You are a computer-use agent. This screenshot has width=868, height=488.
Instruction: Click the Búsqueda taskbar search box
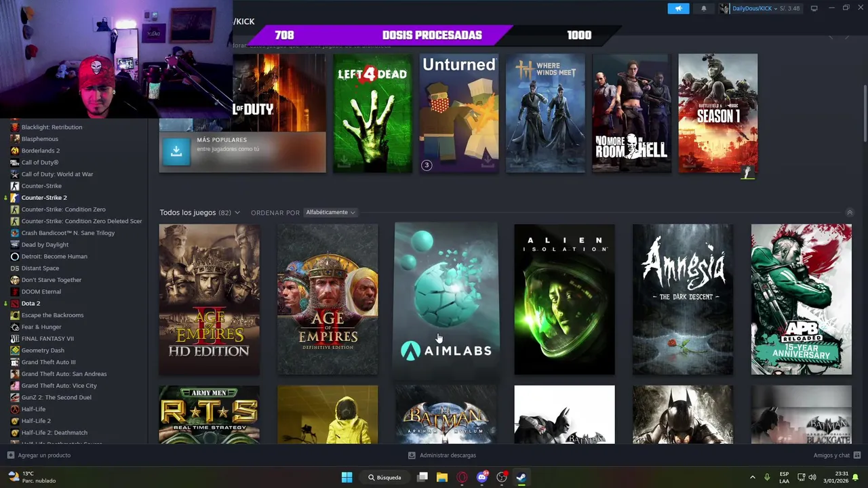[384, 477]
